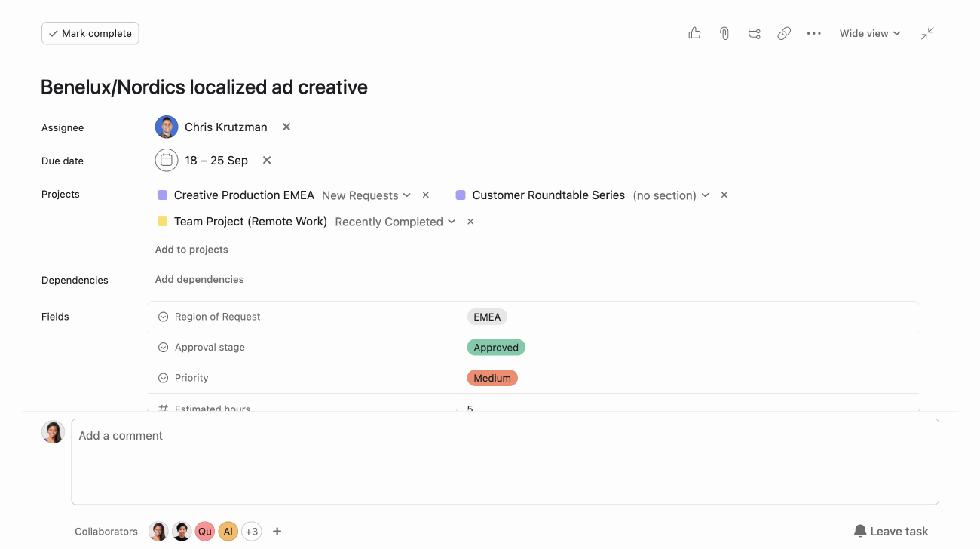Viewport: 980px width, 549px height.
Task: Click Add dependencies
Action: (x=199, y=279)
